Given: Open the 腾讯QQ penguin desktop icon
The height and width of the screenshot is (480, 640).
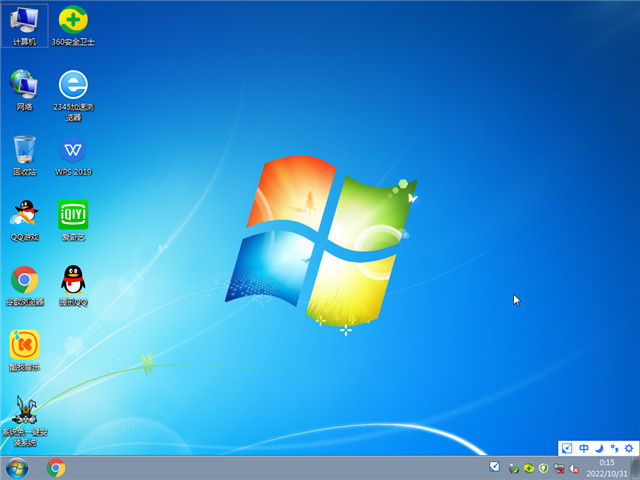Looking at the screenshot, I should pyautogui.click(x=73, y=280).
